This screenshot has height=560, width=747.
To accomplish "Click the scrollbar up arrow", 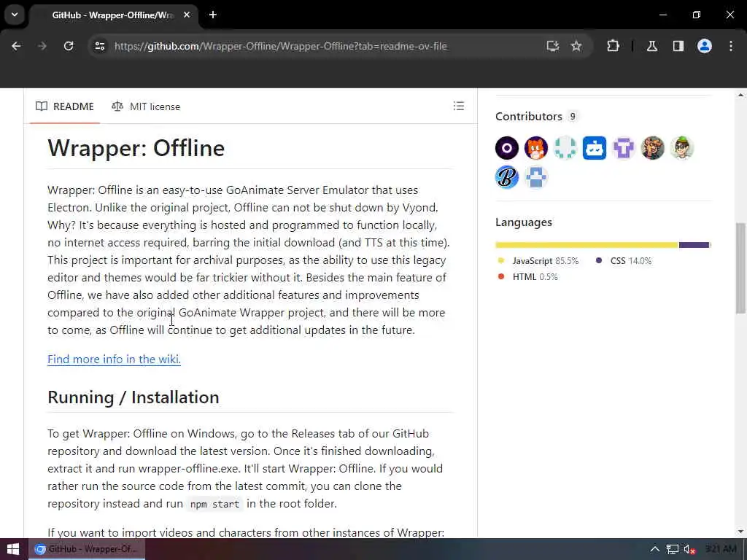I will [741, 96].
